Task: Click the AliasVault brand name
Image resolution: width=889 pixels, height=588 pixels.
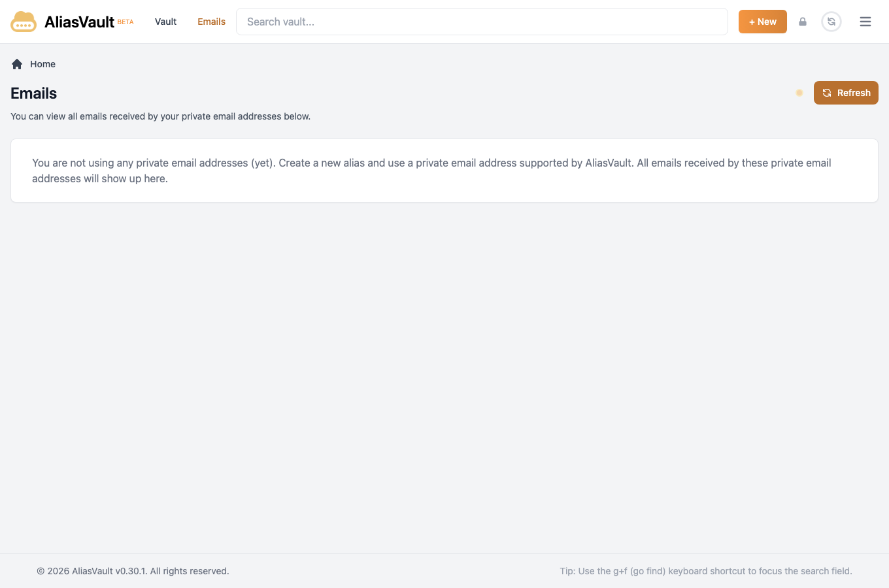Action: tap(79, 22)
